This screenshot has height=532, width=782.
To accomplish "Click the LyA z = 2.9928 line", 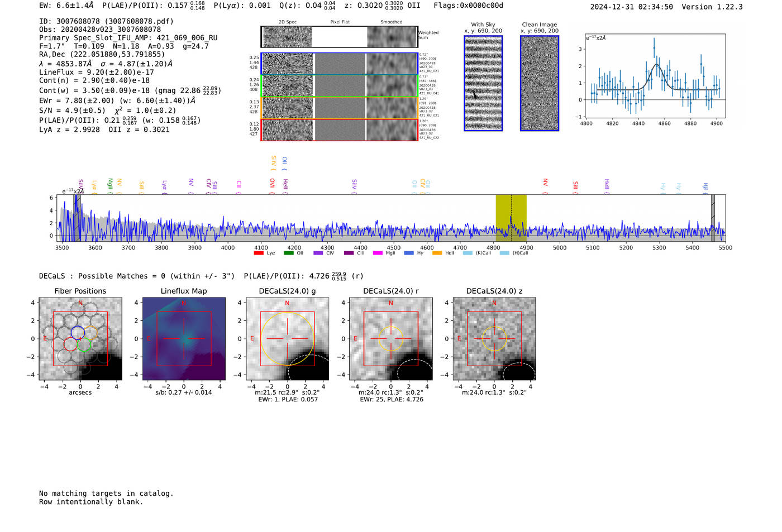I will (69, 130).
